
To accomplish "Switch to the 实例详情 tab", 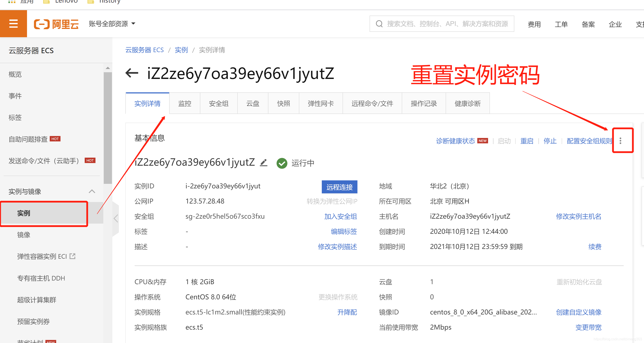I will (147, 103).
